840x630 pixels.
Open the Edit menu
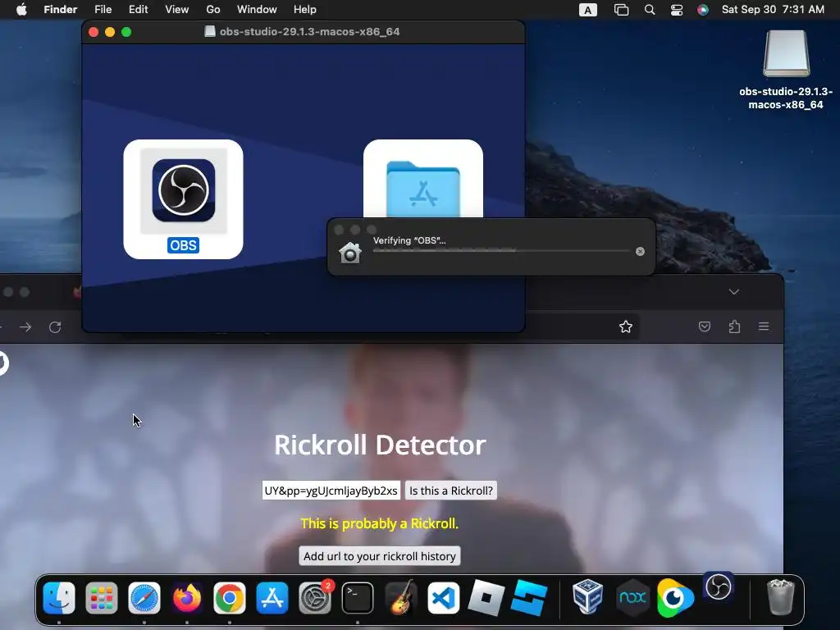pos(138,10)
